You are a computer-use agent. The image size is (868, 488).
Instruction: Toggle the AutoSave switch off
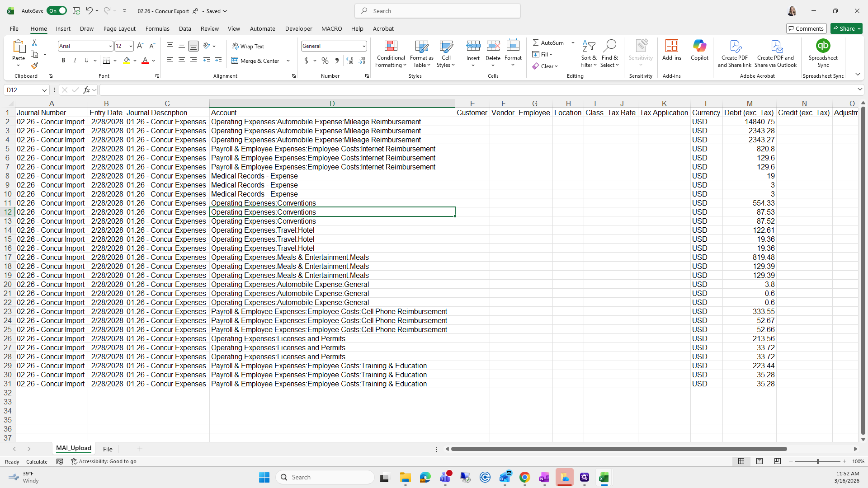57,11
